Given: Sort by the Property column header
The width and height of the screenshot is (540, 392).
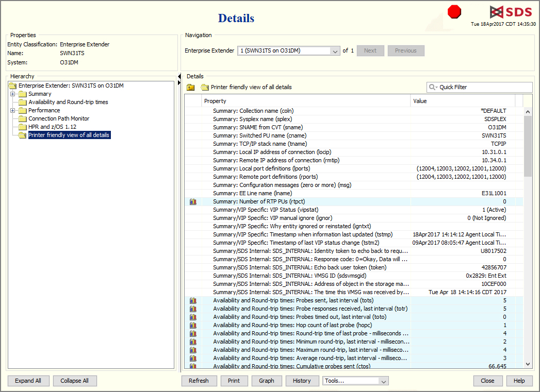Looking at the screenshot, I should tap(306, 101).
